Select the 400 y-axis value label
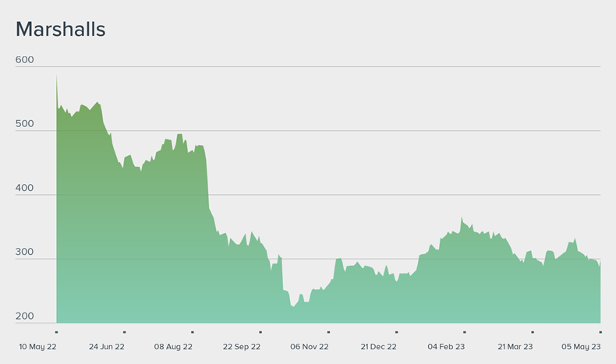The width and height of the screenshot is (616, 364). click(x=25, y=189)
